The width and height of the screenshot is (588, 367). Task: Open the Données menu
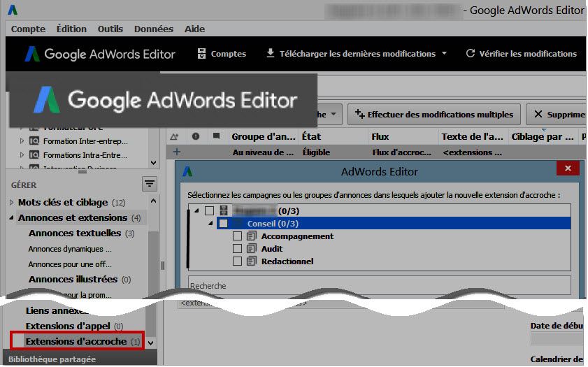154,29
